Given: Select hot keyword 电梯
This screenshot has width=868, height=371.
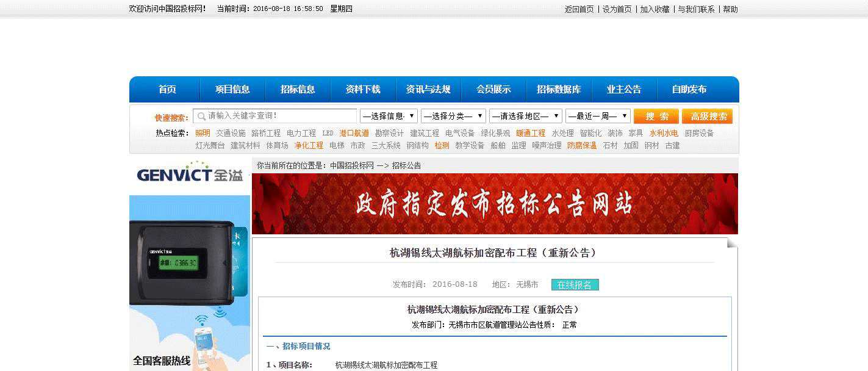Looking at the screenshot, I should pyautogui.click(x=337, y=145).
